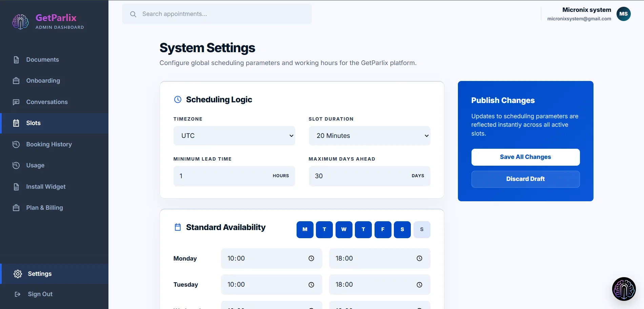Image resolution: width=644 pixels, height=309 pixels.
Task: Click the Publish Changes heading
Action: pos(503,100)
